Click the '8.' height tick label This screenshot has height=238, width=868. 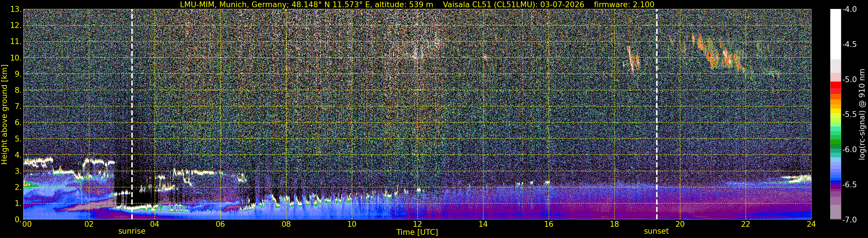[x=18, y=90]
